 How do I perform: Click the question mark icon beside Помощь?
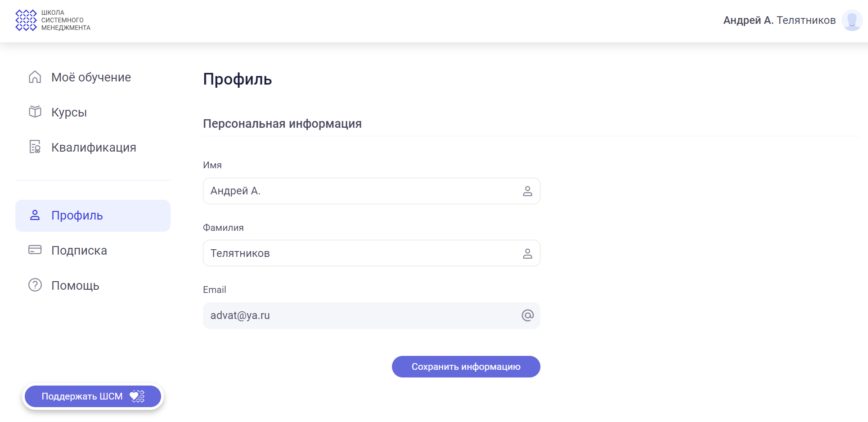[x=35, y=285]
